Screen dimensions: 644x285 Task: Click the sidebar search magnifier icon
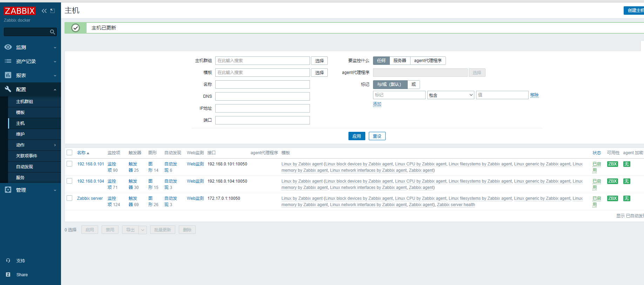coord(53,32)
